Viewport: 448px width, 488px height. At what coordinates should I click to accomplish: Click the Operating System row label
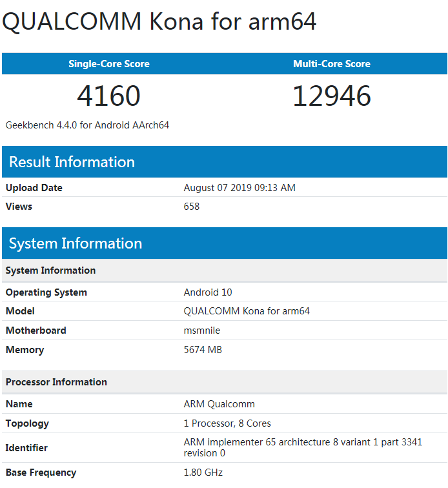pyautogui.click(x=46, y=292)
